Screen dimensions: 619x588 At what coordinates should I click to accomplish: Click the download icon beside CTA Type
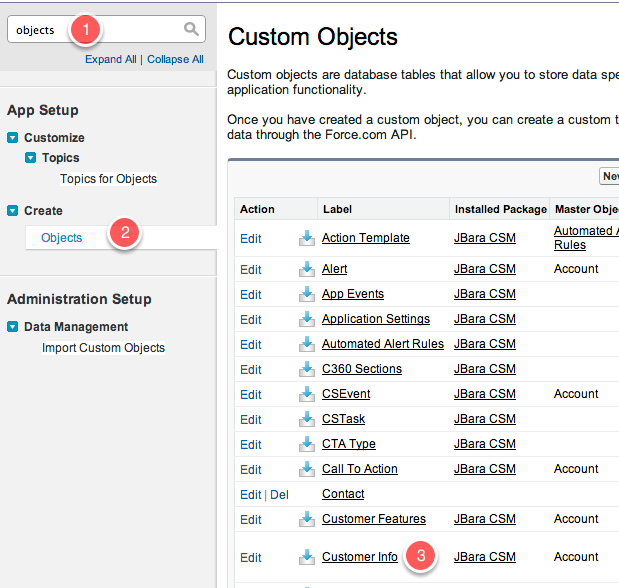tap(307, 444)
